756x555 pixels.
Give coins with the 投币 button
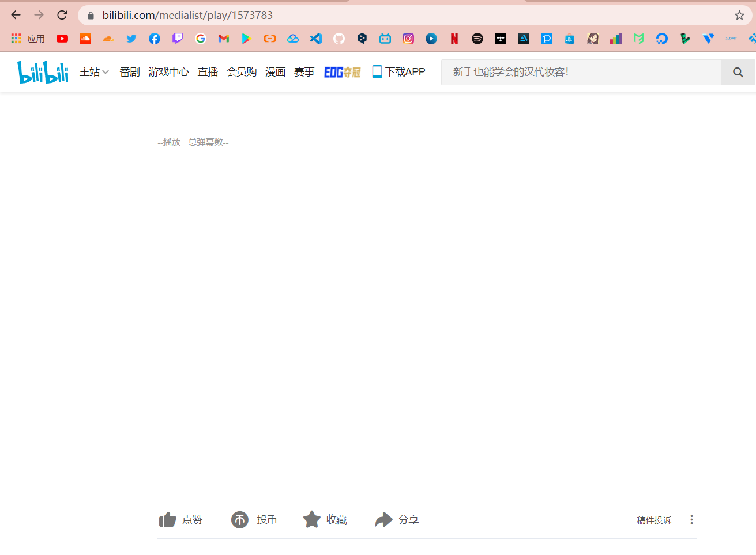click(x=254, y=520)
